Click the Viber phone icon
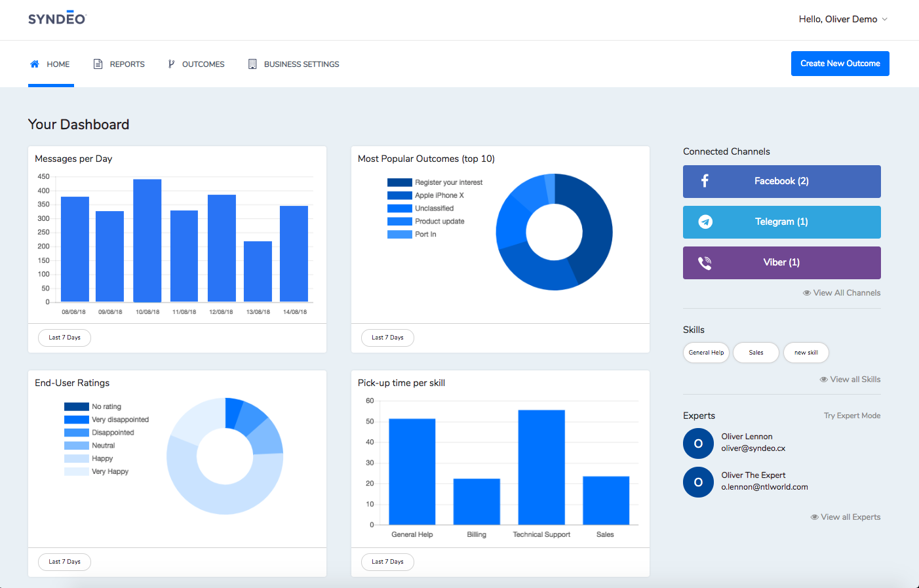The height and width of the screenshot is (588, 919). click(x=705, y=263)
